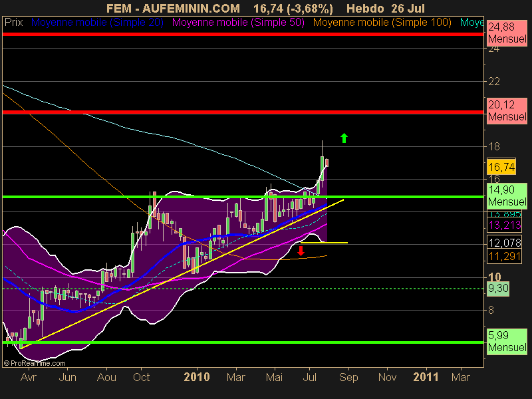Click the 5,99 Mensuel support label
Screen dimensions: 532x399
click(x=507, y=341)
